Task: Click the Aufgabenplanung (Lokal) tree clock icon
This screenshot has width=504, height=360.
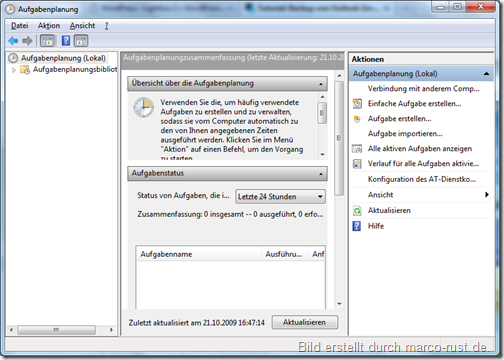Action: (13, 58)
